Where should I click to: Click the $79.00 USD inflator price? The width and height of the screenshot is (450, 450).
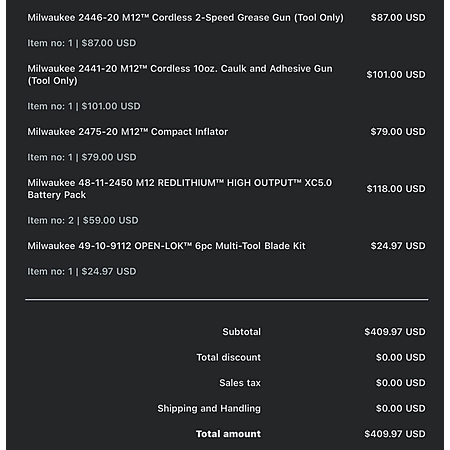(x=398, y=132)
